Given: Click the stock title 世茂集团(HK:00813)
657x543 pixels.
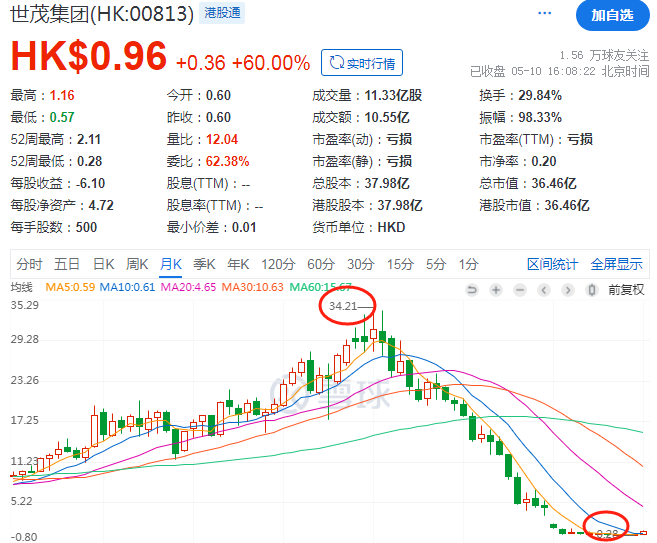Looking at the screenshot, I should click(102, 14).
